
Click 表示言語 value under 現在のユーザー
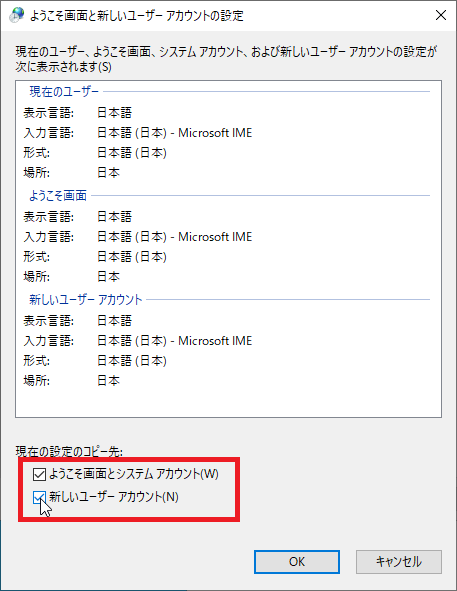coord(115,113)
